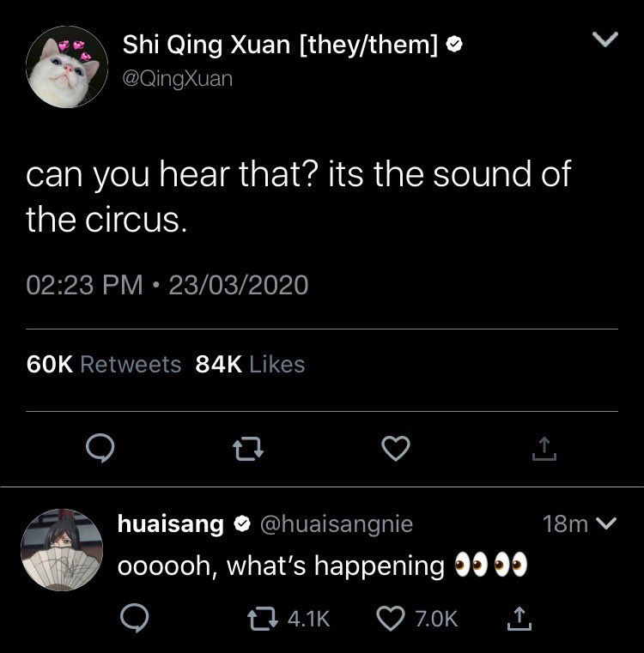Screen dimensions: 644x653
Task: Reply to huaisang's comment
Action: [x=134, y=618]
